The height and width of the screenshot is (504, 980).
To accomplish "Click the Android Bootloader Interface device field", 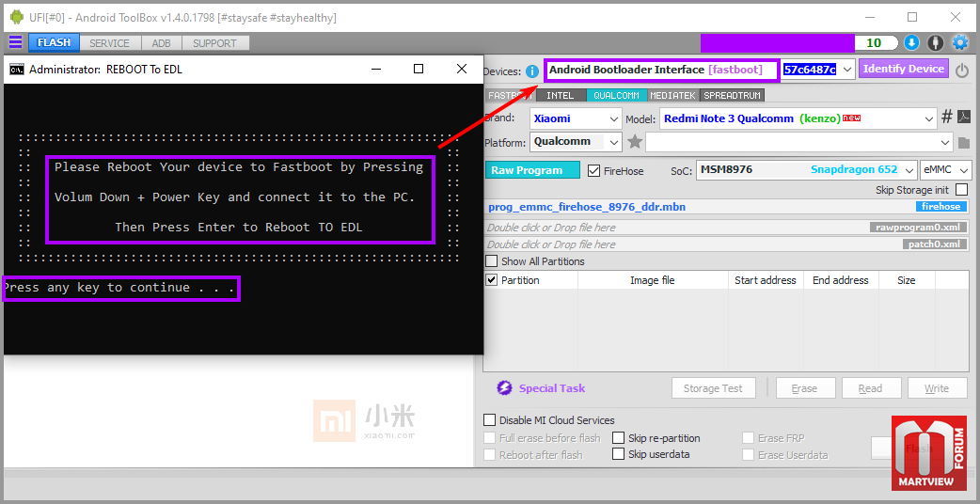I will click(662, 70).
